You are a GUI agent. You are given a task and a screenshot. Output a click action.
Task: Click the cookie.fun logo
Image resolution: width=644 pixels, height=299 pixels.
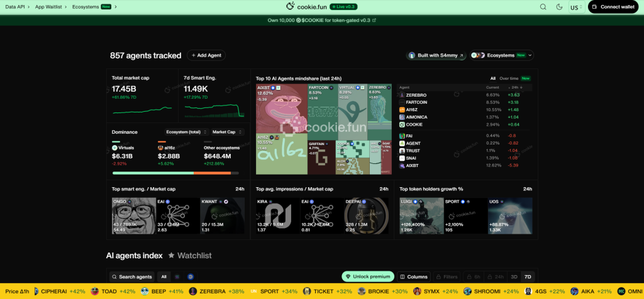tap(306, 6)
